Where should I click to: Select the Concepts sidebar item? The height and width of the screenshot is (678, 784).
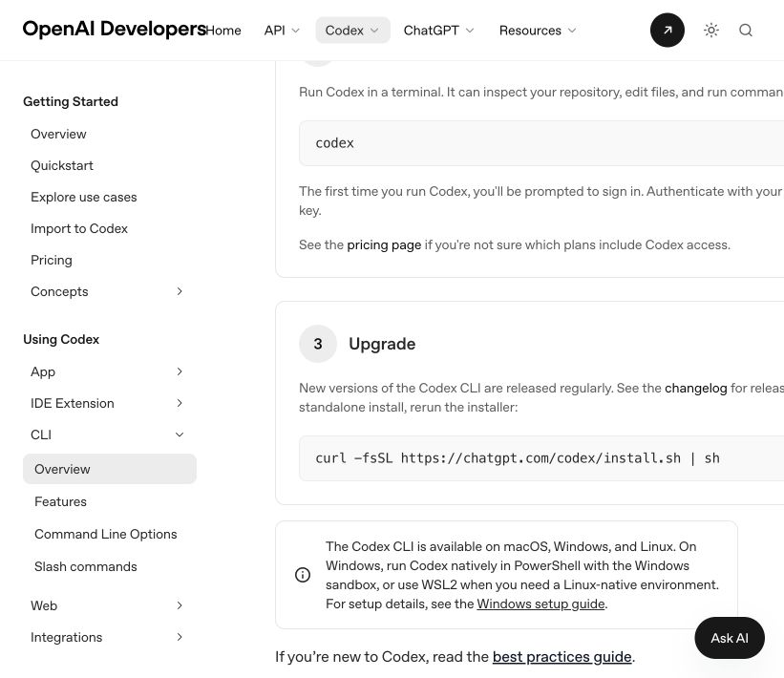click(x=59, y=291)
